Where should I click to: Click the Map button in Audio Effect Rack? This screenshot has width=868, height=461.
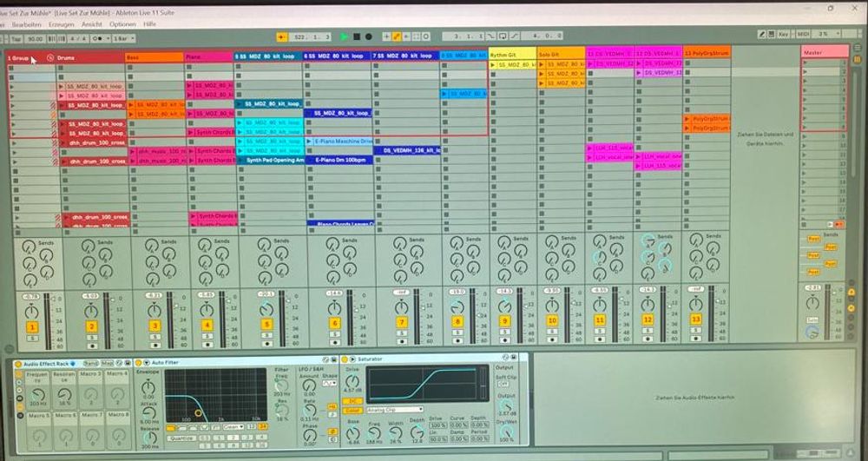107,362
